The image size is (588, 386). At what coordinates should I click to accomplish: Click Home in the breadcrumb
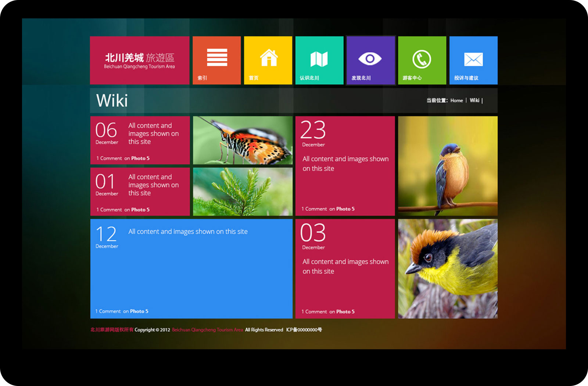tap(456, 100)
